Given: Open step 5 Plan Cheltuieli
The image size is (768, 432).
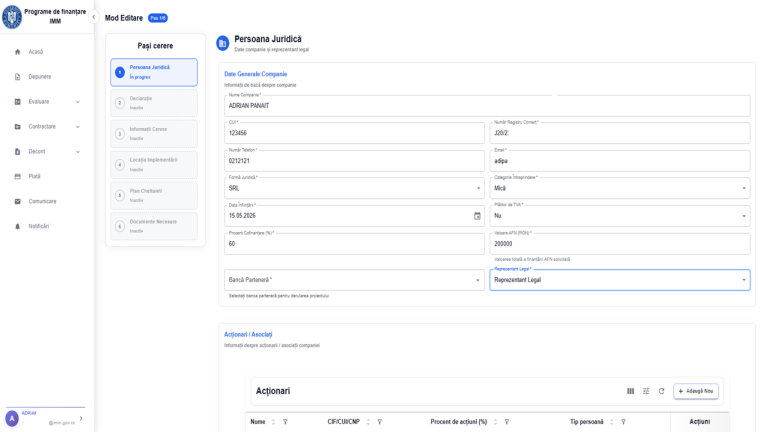Looking at the screenshot, I should point(154,195).
